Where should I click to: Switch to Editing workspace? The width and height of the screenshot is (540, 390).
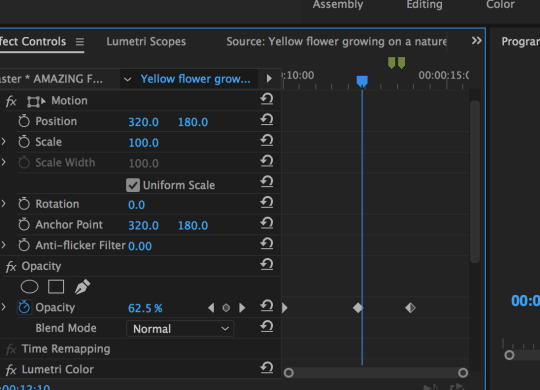tap(424, 4)
